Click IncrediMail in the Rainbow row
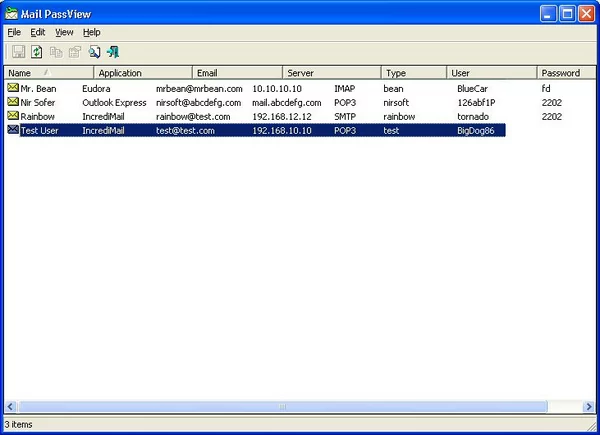Viewport: 600px width, 435px height. (x=103, y=116)
